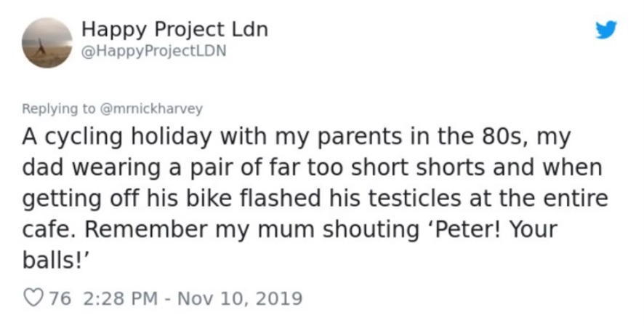Click the word "cafe." in the tweet
Image resolution: width=644 pixels, height=326 pixels.
pos(49,229)
